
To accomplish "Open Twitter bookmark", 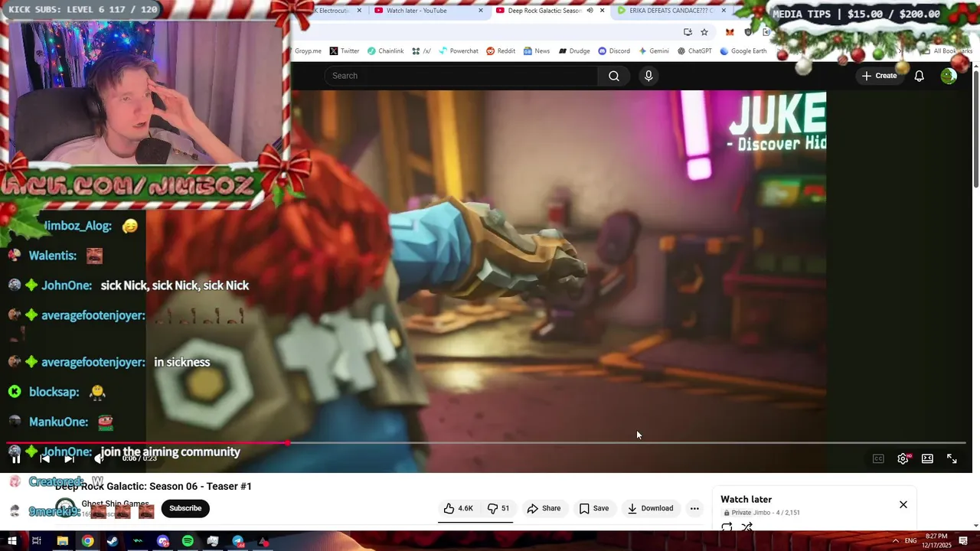I will pyautogui.click(x=345, y=51).
